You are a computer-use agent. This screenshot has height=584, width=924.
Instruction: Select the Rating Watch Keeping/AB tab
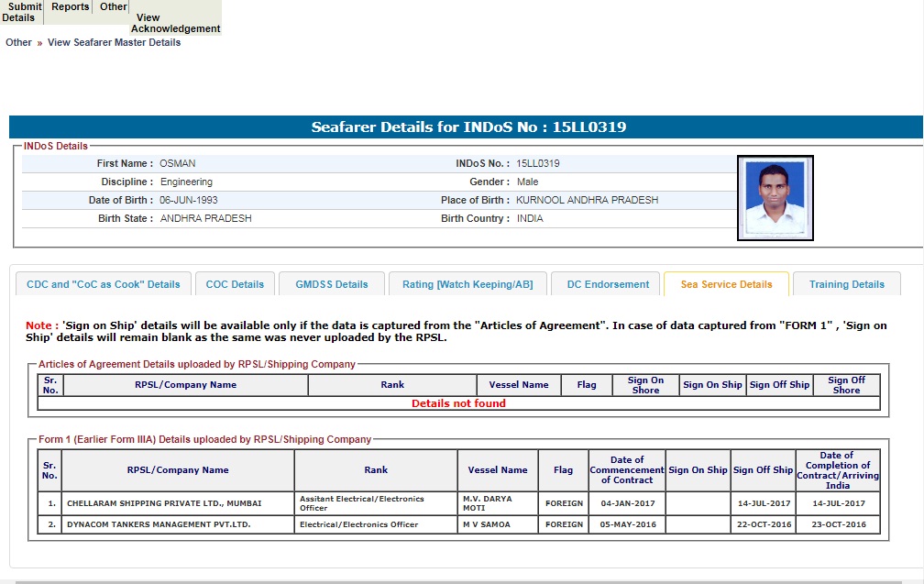467,284
